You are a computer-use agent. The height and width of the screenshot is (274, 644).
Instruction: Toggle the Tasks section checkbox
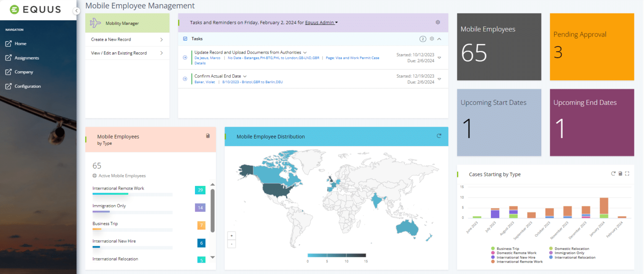coord(185,38)
